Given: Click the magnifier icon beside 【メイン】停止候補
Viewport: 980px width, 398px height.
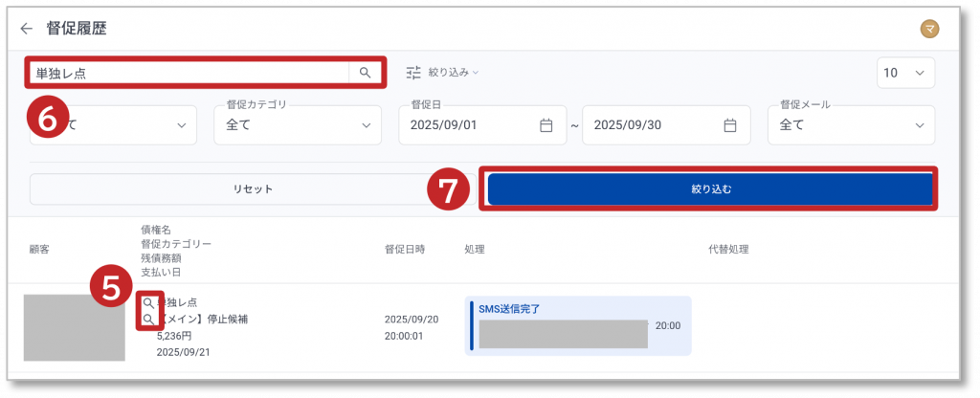Looking at the screenshot, I should point(147,319).
